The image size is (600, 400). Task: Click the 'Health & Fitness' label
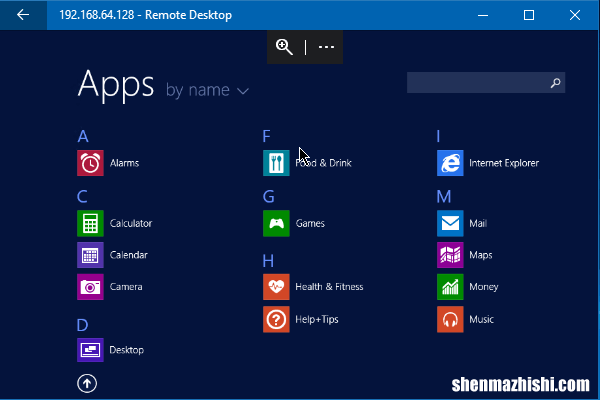tap(329, 287)
